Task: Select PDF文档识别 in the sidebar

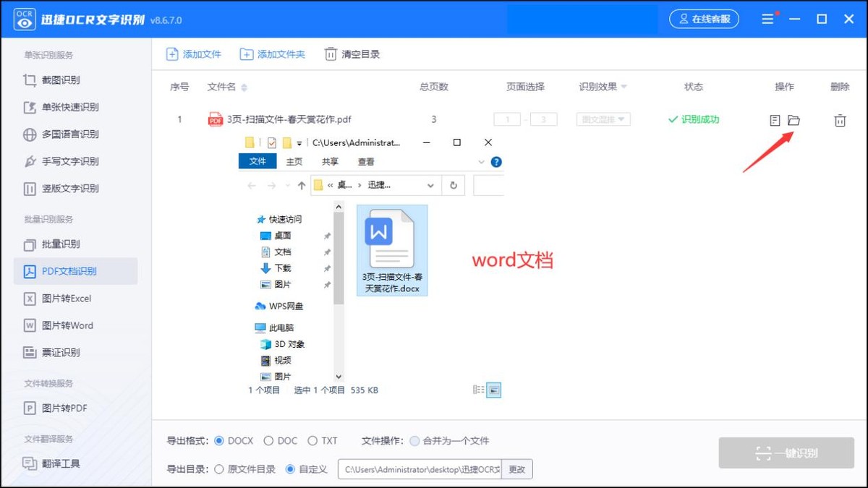Action: [75, 271]
